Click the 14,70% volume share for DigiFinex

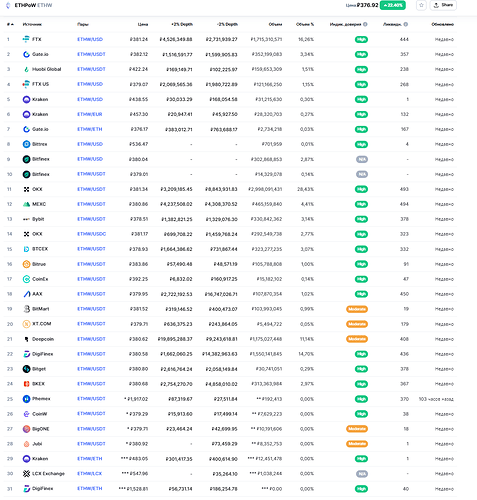coord(306,354)
